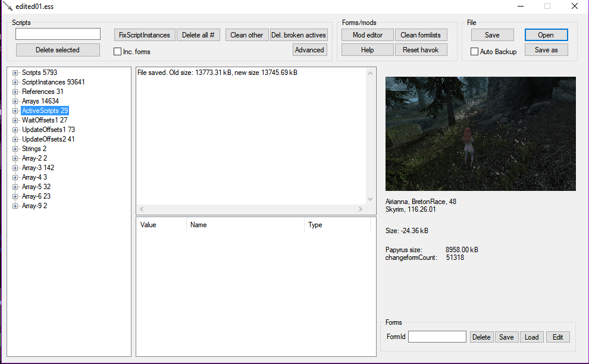Click the Reset havok button
Viewport: 589px width, 364px height.
(421, 50)
